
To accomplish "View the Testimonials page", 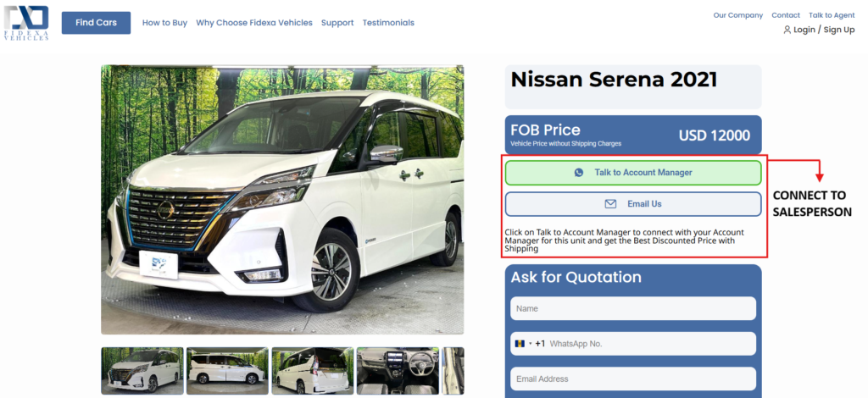I will point(388,23).
